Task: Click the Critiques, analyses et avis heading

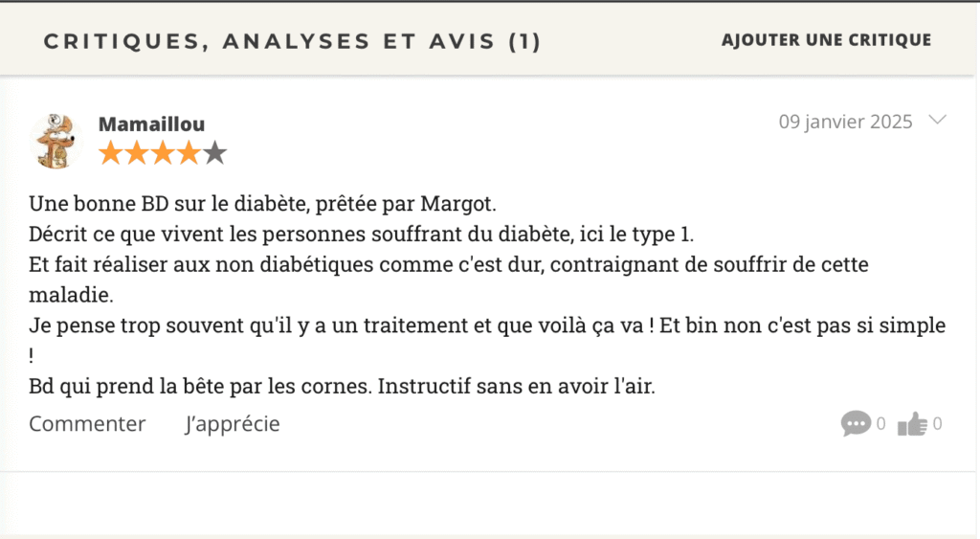Action: (x=292, y=41)
